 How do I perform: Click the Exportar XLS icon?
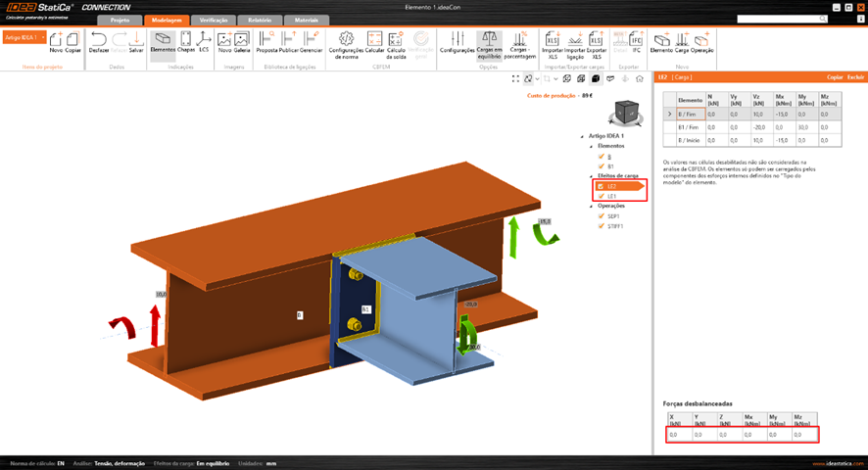[x=597, y=40]
